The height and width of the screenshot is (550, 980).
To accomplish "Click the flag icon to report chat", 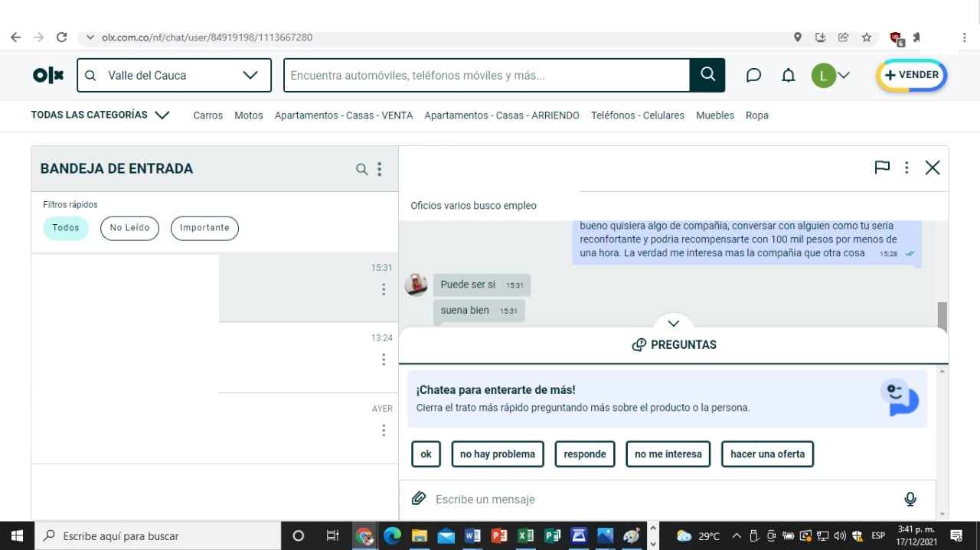I will (882, 168).
